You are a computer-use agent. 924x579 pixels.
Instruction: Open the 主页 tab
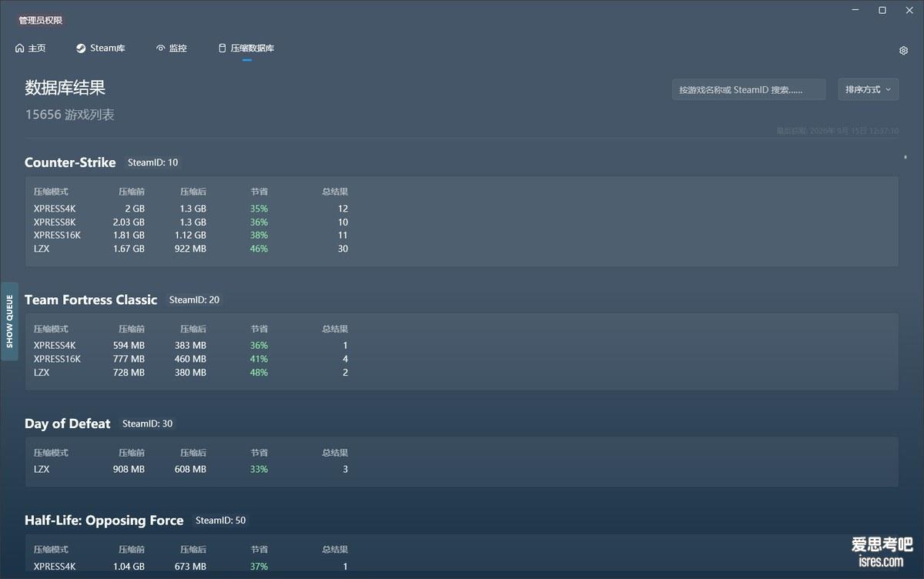point(30,48)
